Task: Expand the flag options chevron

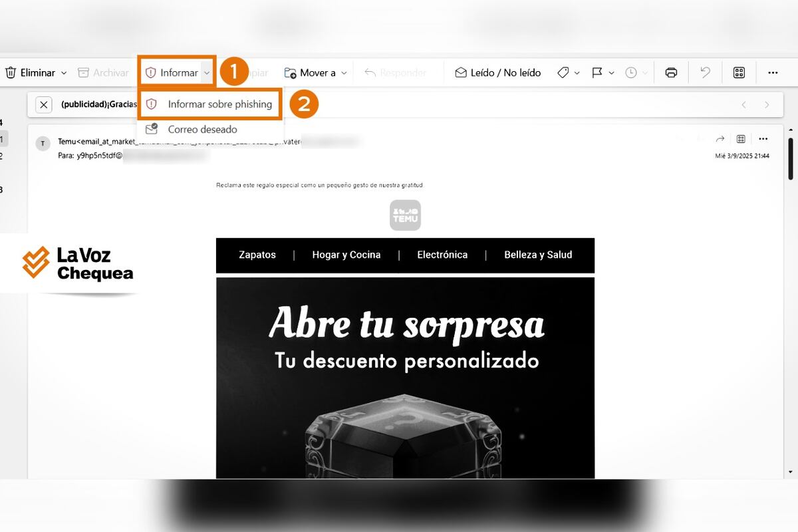Action: (611, 72)
